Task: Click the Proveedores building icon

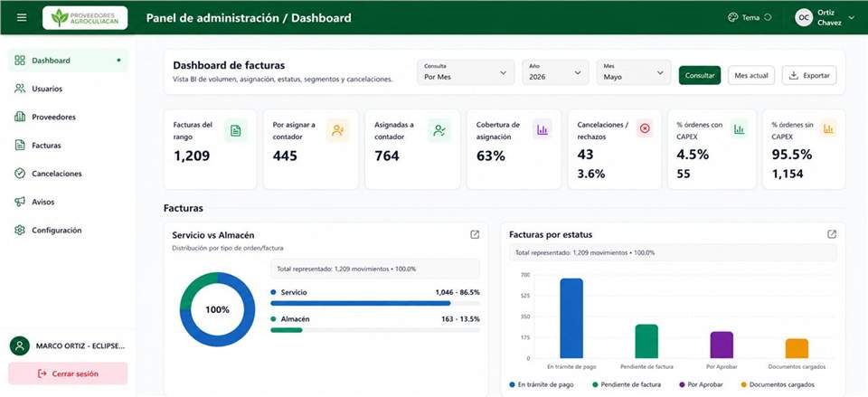Action: [20, 117]
